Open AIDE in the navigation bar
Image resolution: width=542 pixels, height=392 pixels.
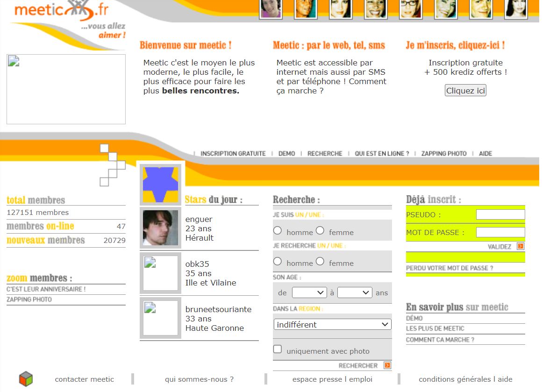pyautogui.click(x=485, y=153)
